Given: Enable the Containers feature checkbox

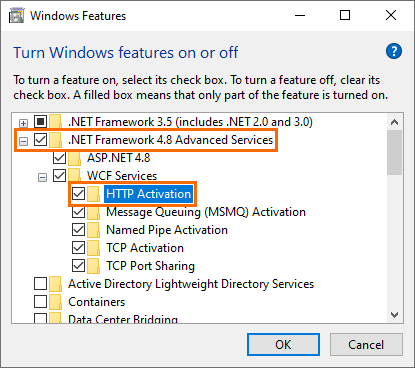Looking at the screenshot, I should coord(40,302).
